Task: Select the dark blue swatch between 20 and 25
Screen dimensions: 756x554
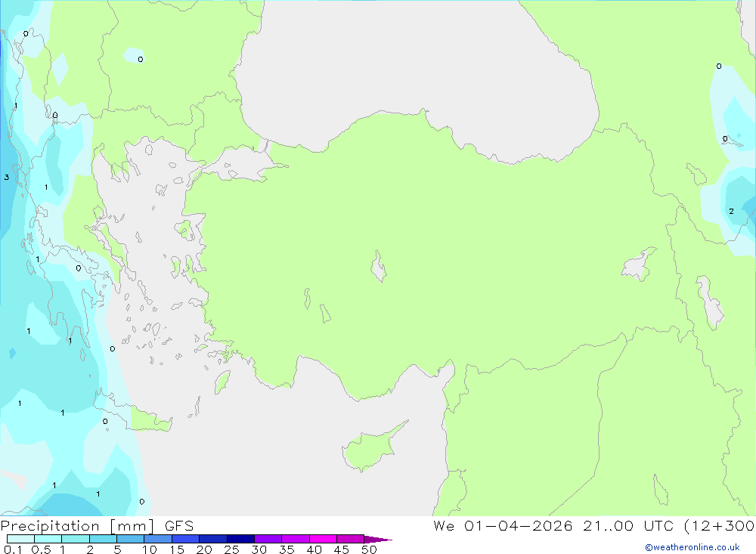Action: (213, 539)
